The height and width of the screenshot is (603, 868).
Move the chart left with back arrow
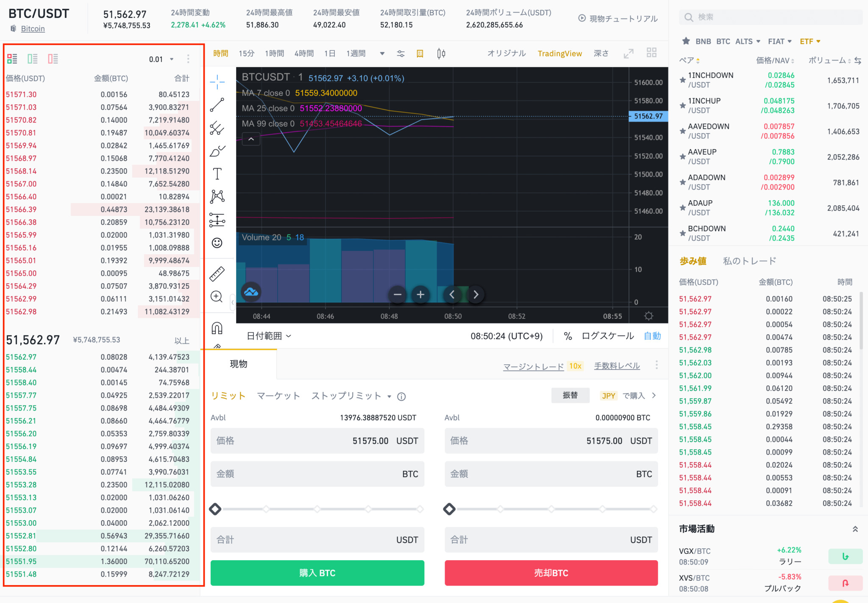click(452, 294)
